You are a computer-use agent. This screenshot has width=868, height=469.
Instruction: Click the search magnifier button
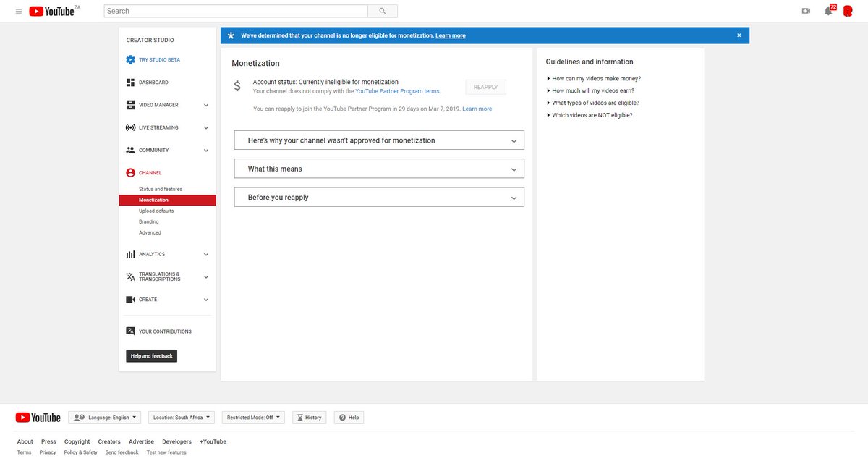[383, 11]
